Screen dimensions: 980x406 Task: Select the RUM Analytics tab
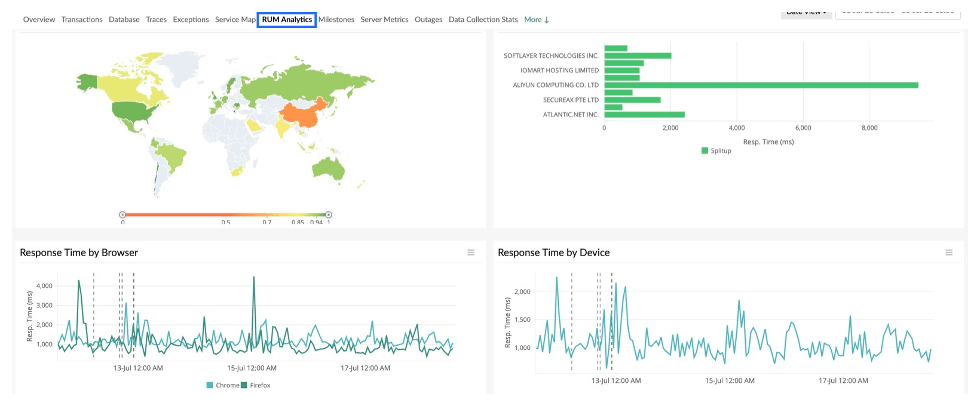(x=287, y=20)
